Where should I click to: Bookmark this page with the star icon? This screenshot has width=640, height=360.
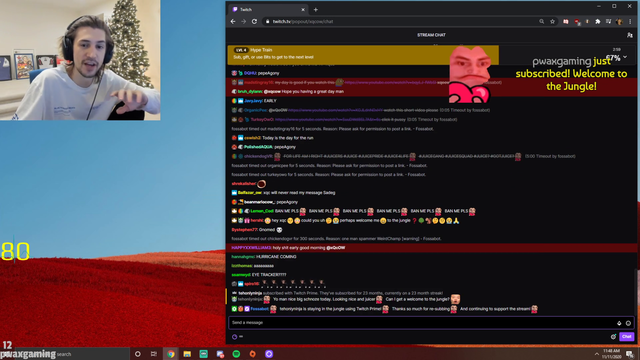553,22
